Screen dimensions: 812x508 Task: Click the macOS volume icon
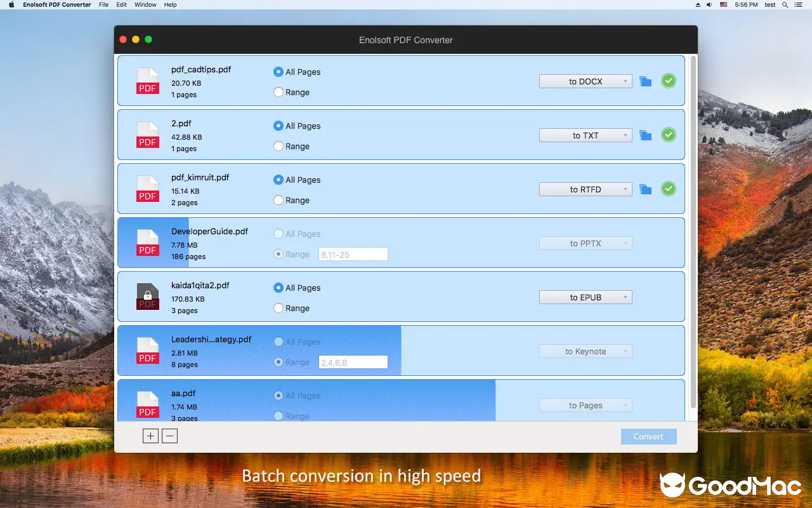point(709,4)
